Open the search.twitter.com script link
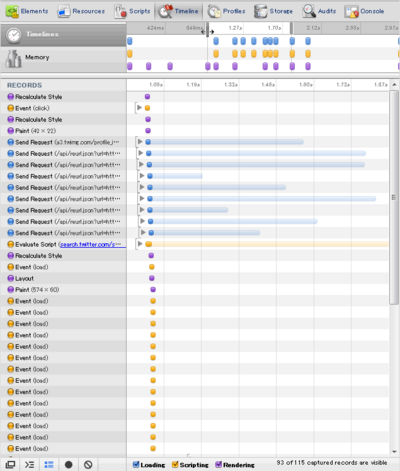 click(x=93, y=244)
